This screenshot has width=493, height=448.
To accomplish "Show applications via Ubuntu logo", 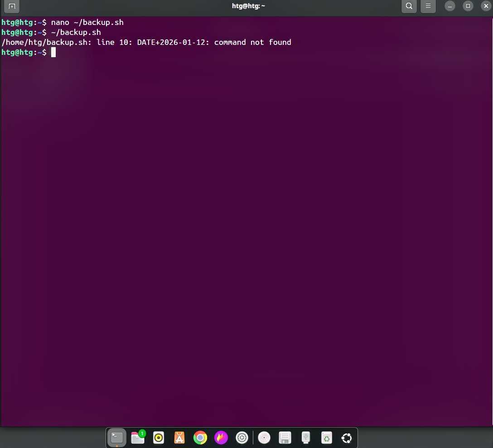I will 347,438.
